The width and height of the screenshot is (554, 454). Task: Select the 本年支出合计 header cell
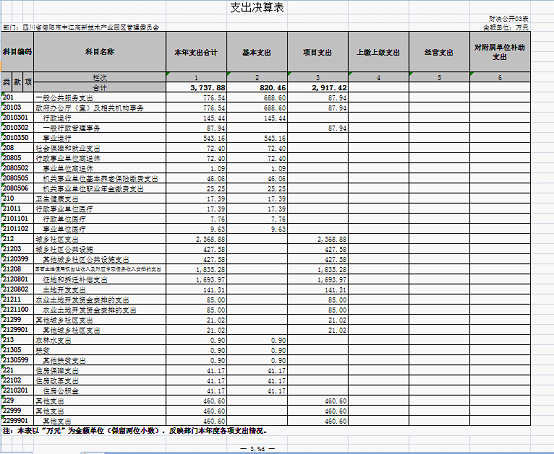[x=196, y=52]
